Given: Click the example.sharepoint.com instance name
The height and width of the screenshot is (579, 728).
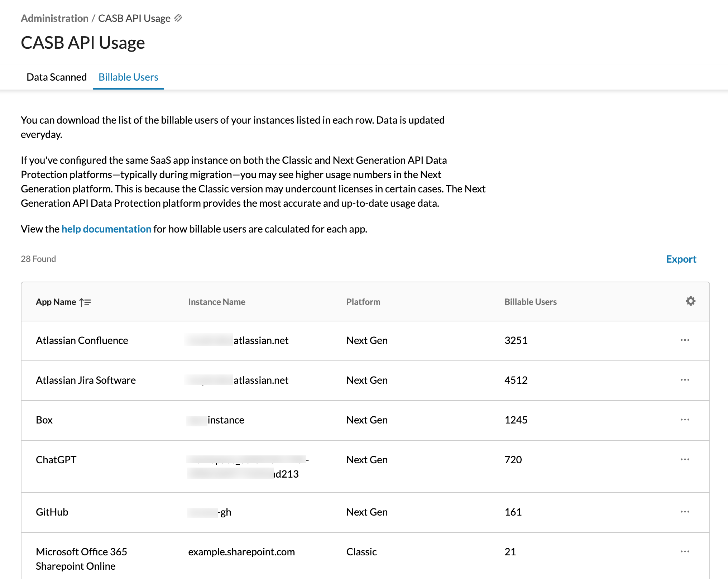Looking at the screenshot, I should (242, 552).
